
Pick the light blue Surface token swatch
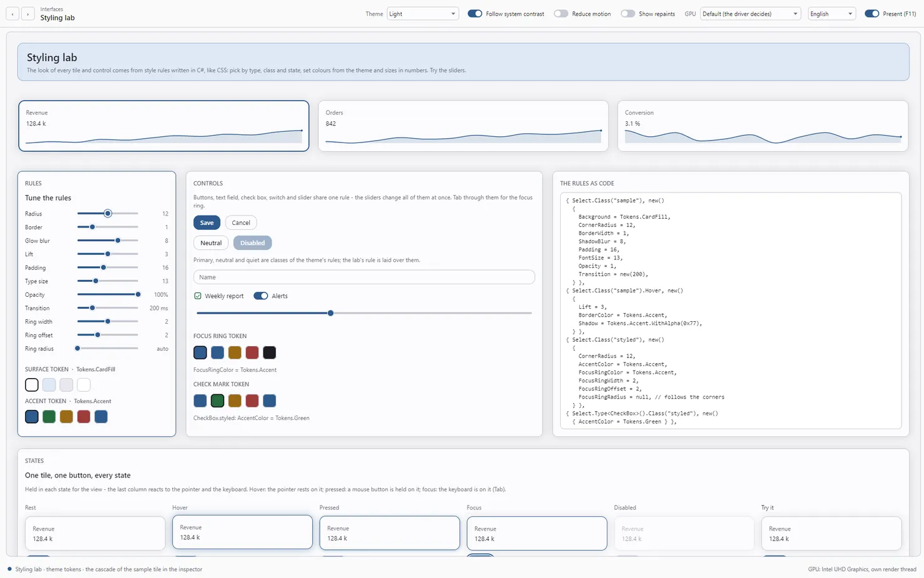pos(49,385)
